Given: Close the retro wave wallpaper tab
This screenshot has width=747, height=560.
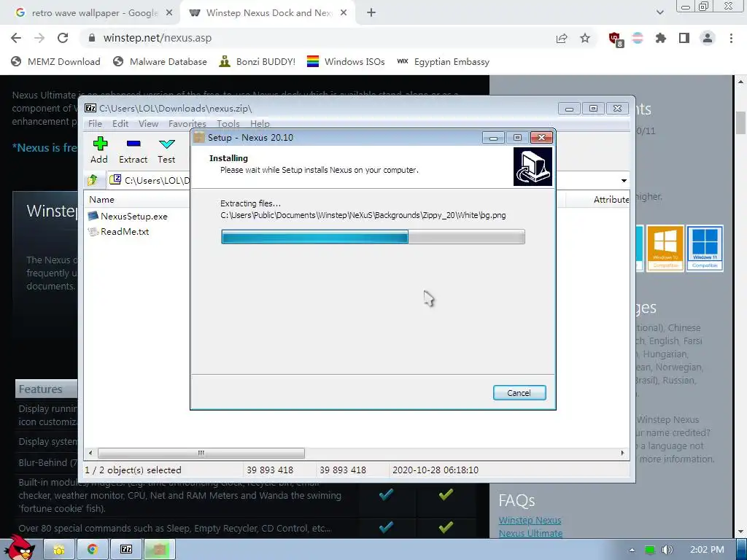Looking at the screenshot, I should [x=169, y=13].
